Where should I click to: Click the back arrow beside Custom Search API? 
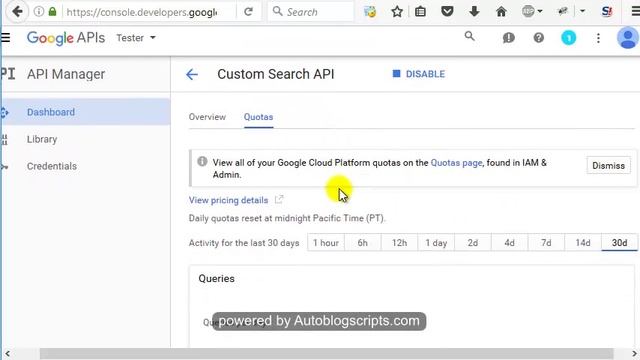[x=191, y=74]
